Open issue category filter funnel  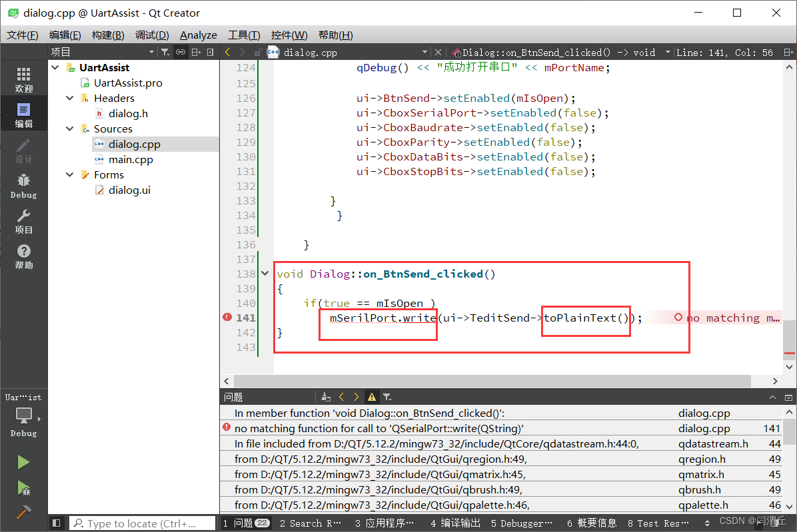[387, 397]
